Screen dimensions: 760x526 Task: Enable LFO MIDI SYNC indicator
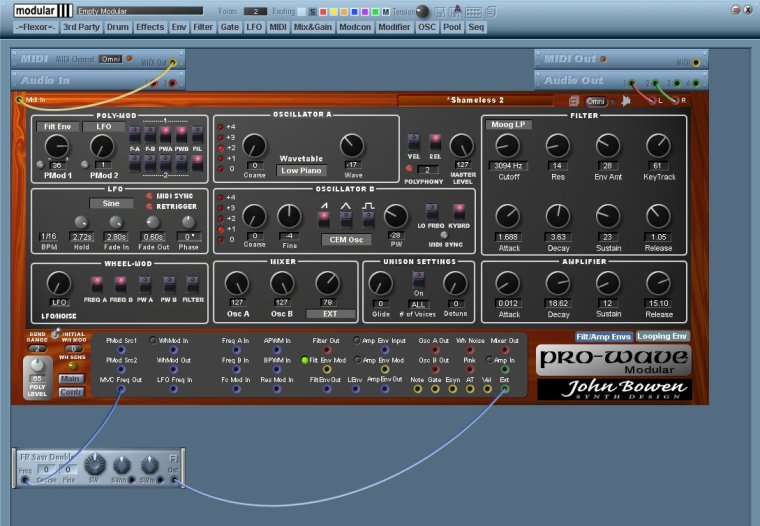click(x=149, y=196)
